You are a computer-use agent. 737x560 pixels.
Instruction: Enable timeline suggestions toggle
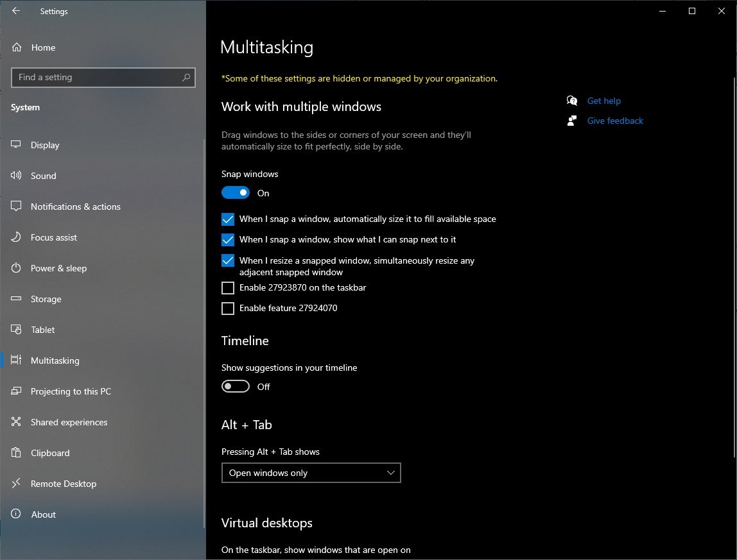pos(236,387)
